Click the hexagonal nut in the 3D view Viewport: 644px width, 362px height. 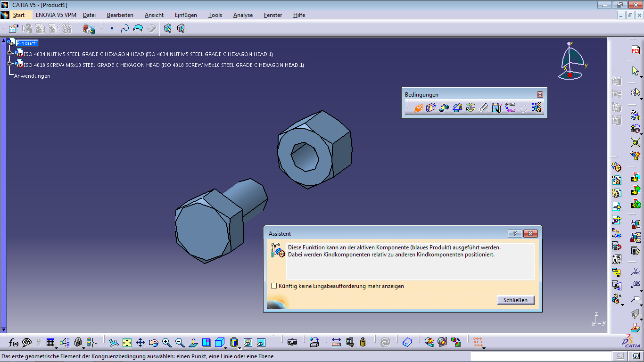(314, 150)
